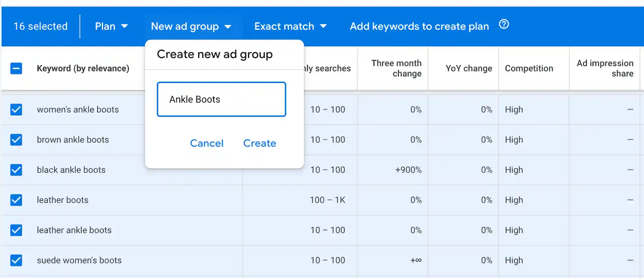Click the black ankle boots keyword
Screen dimensions: 644x278
point(71,170)
